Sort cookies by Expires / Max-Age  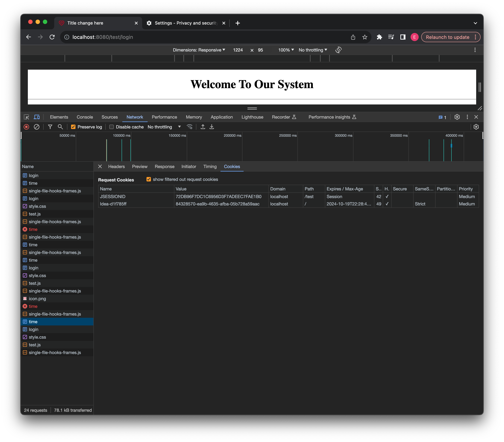click(349, 189)
